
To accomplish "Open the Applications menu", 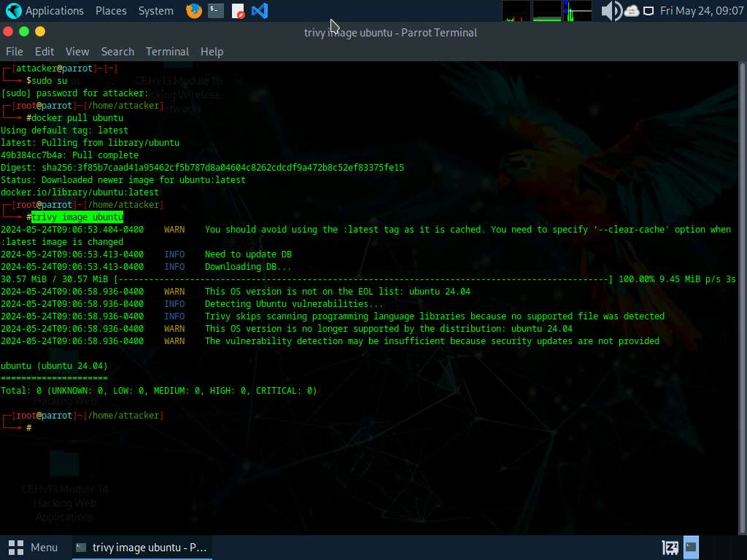I will [45, 11].
